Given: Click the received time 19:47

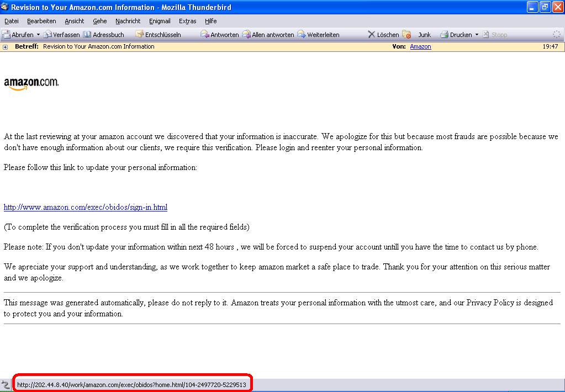Looking at the screenshot, I should tap(550, 46).
